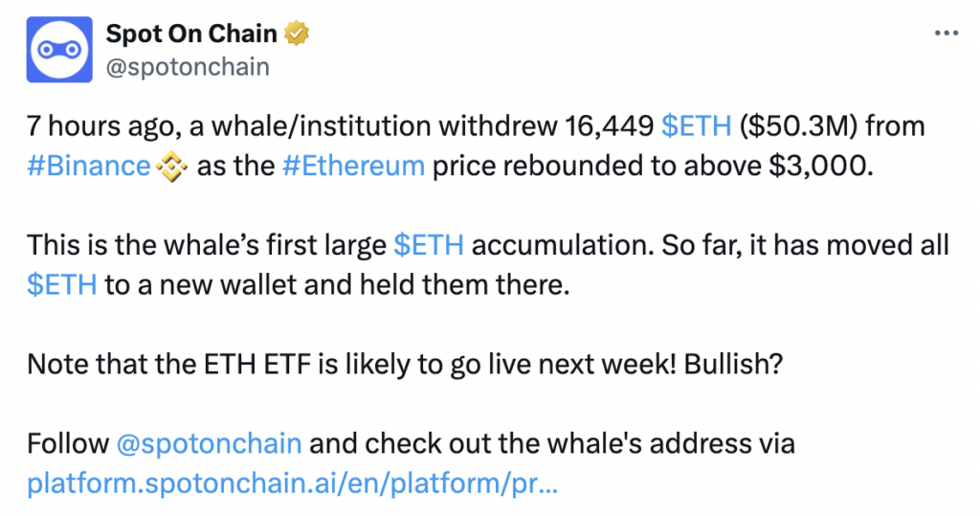The height and width of the screenshot is (516, 980).
Task: Open the platform.spotonchain.ai link
Action: 292,483
